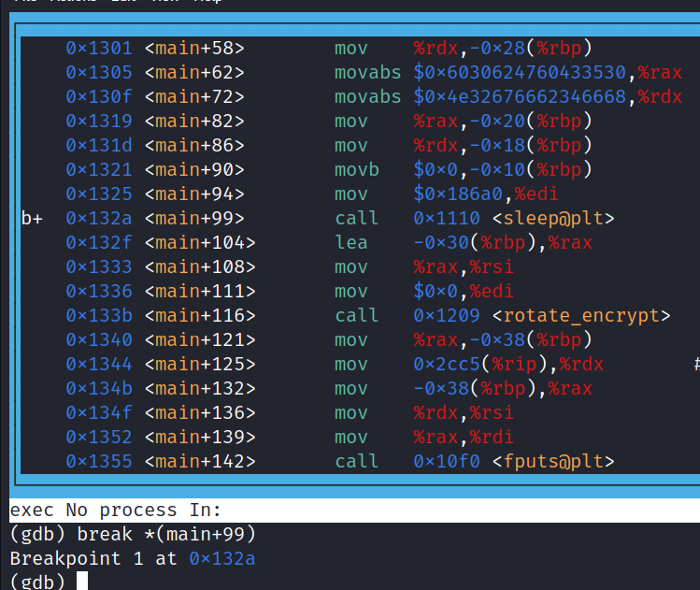
Task: Click the <sleep@plt> call target
Action: 553,219
